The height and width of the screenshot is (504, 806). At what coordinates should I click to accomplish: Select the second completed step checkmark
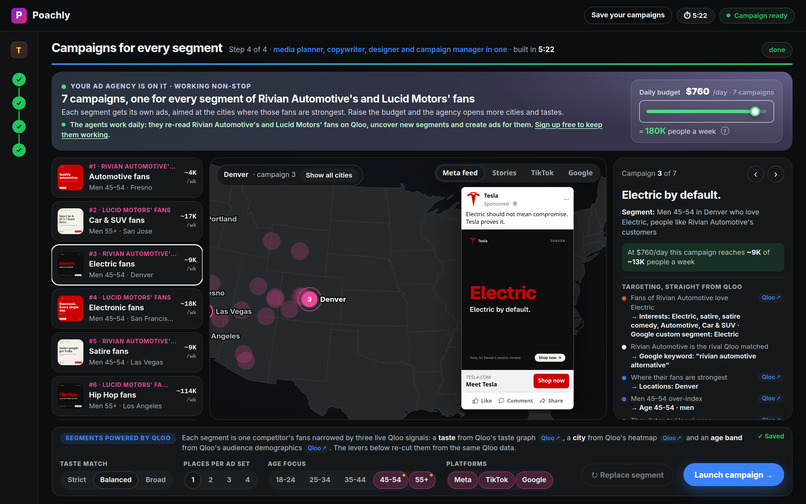coord(19,103)
